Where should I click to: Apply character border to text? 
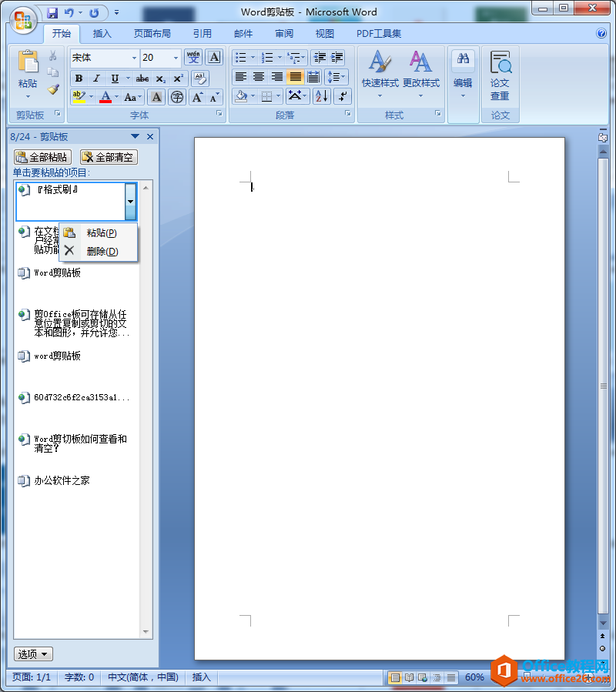pyautogui.click(x=214, y=58)
